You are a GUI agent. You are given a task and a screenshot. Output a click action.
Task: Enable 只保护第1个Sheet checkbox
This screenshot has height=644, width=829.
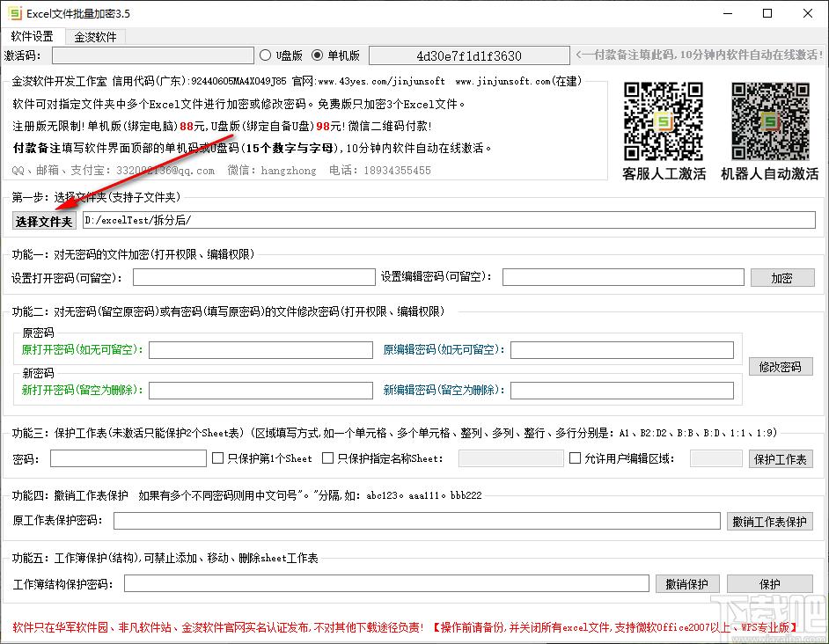tap(218, 457)
